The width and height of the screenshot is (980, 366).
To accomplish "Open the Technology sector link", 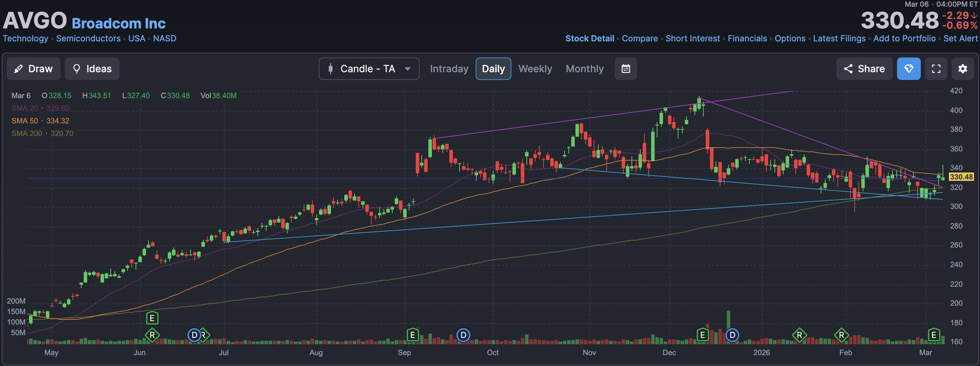I will tap(26, 39).
